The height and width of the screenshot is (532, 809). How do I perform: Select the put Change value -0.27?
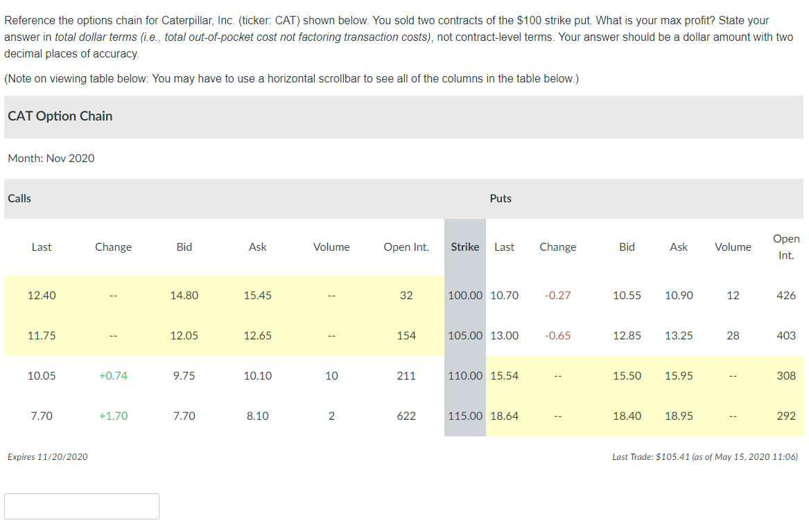tap(558, 295)
